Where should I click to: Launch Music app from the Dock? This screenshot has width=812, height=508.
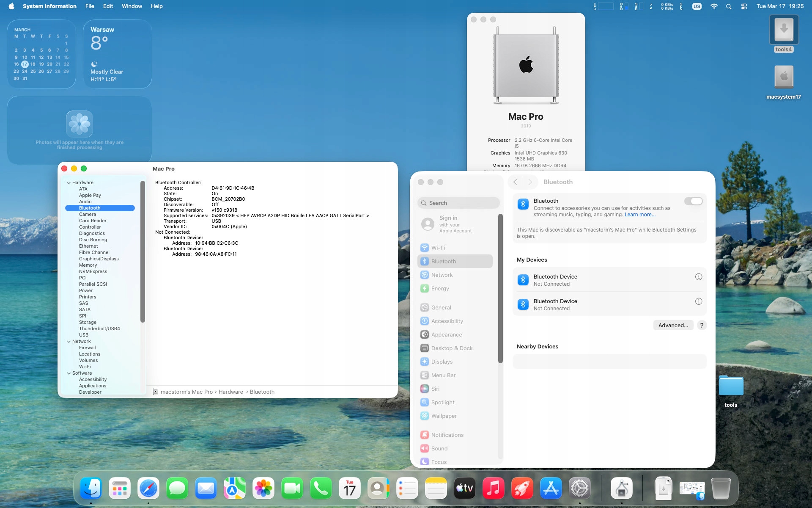tap(493, 489)
